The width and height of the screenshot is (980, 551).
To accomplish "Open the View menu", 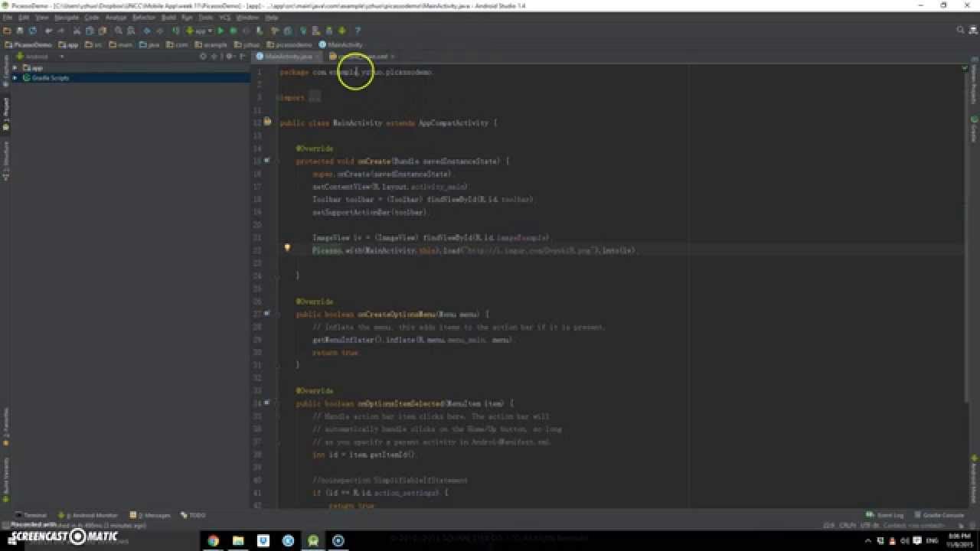I will [42, 17].
